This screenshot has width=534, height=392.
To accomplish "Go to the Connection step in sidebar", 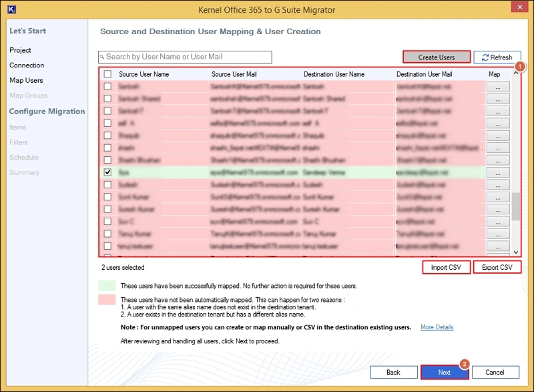I will pyautogui.click(x=27, y=65).
